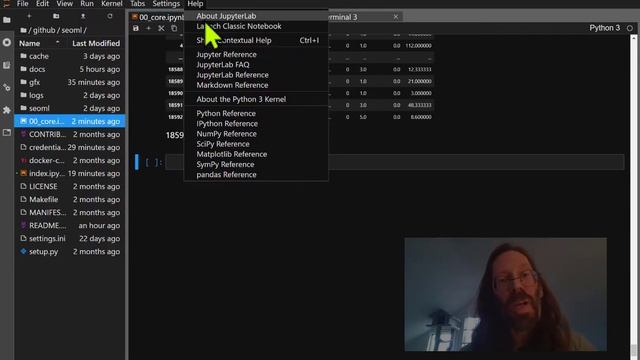The width and height of the screenshot is (640, 360).
Task: Click the Refresh File List icon
Action: pyautogui.click(x=110, y=16)
